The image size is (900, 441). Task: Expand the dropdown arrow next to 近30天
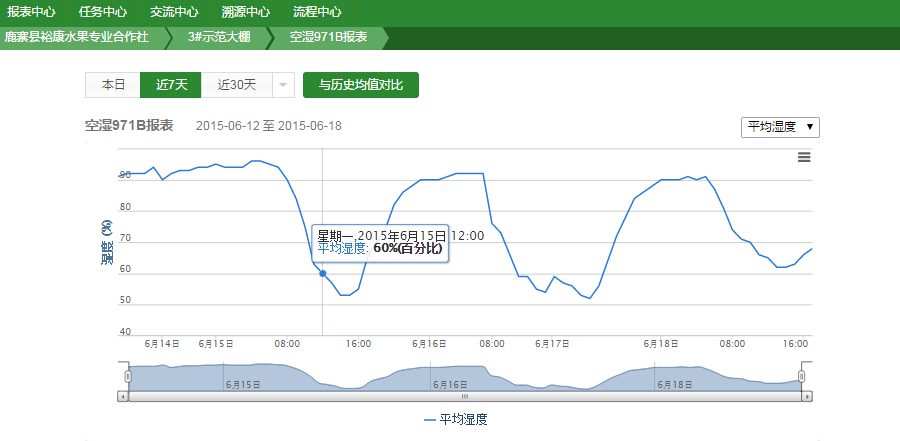click(283, 85)
